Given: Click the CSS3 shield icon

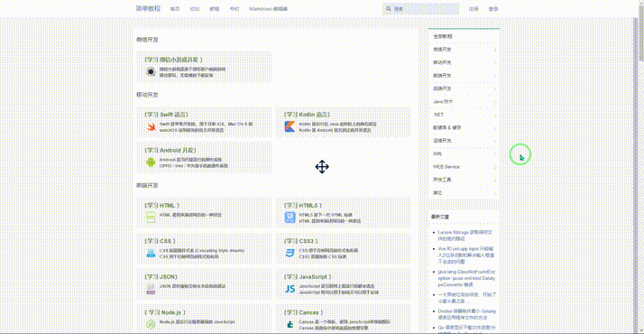Looking at the screenshot, I should (290, 253).
